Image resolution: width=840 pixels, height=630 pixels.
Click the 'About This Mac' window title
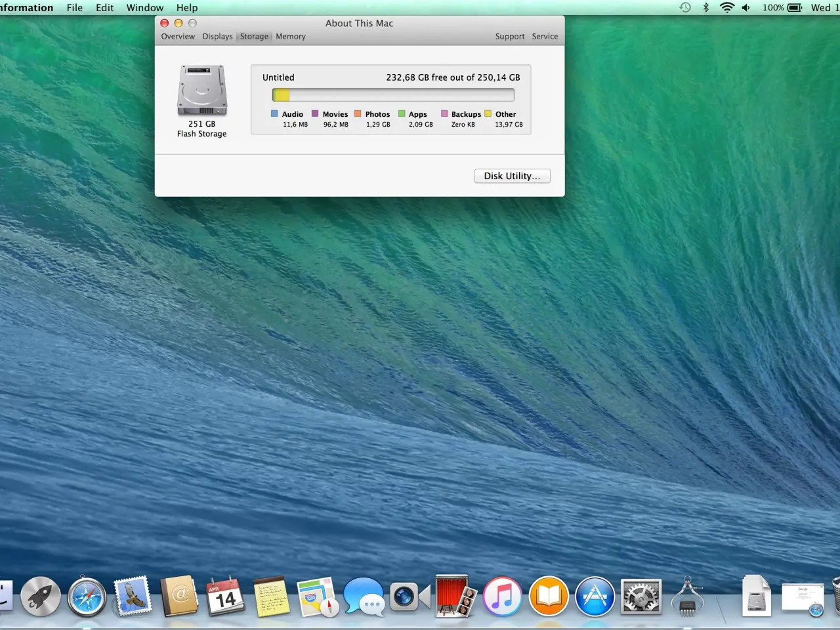coord(360,23)
